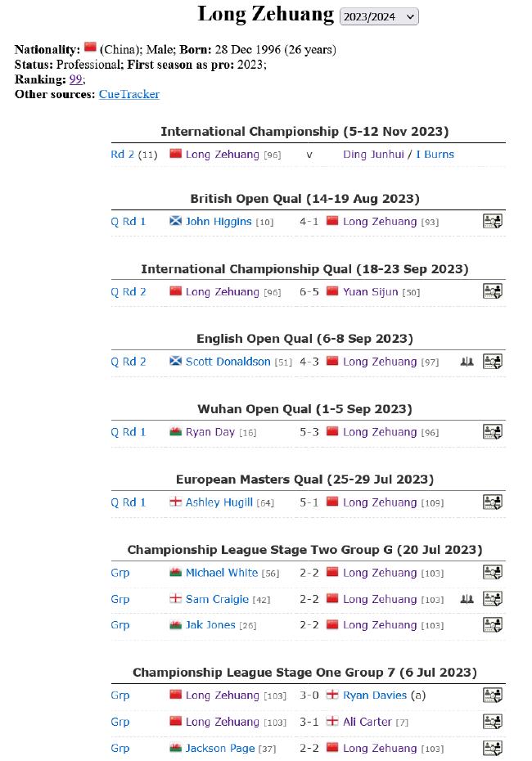This screenshot has height=761, width=532.
Task: Click Q Rd 1 link for Wuhan Open
Action: click(x=128, y=432)
